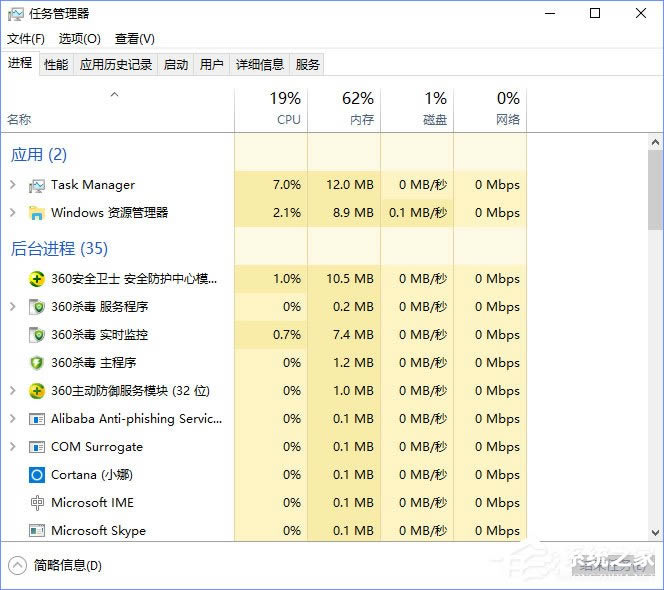Click the 简略信息 up-arrow circle icon

click(x=17, y=565)
